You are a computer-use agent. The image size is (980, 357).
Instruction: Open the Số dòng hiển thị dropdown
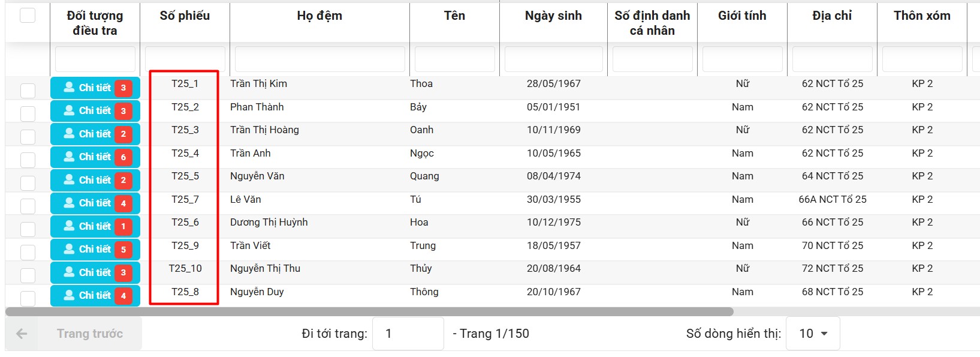pyautogui.click(x=813, y=334)
